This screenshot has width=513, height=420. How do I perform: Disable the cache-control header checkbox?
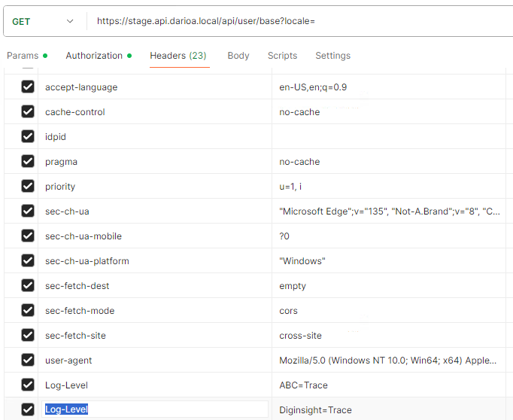click(x=28, y=111)
